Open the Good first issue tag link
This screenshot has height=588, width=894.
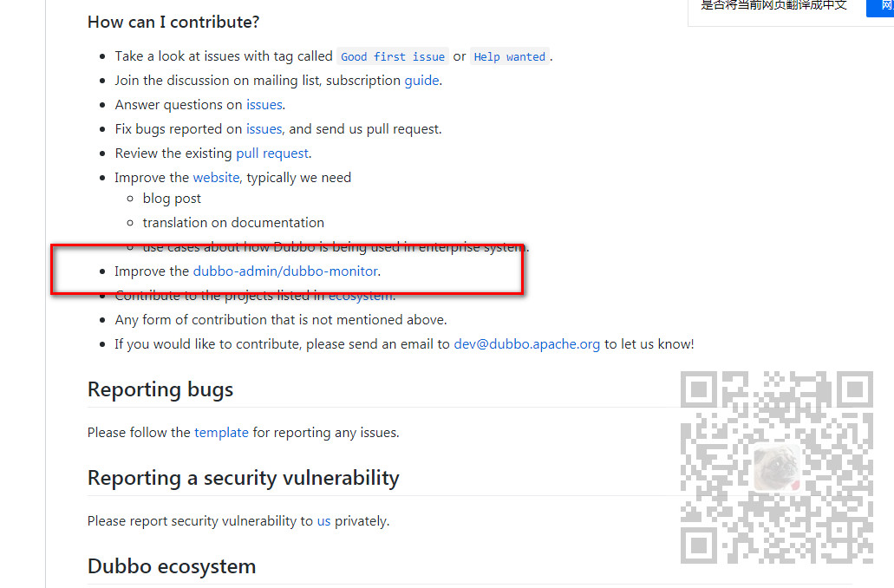pyautogui.click(x=392, y=56)
